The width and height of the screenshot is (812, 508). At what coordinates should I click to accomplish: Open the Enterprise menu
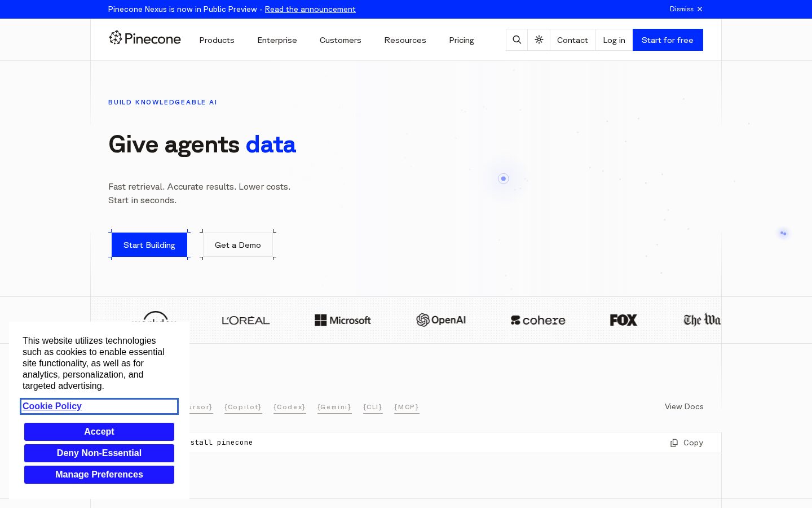click(277, 40)
